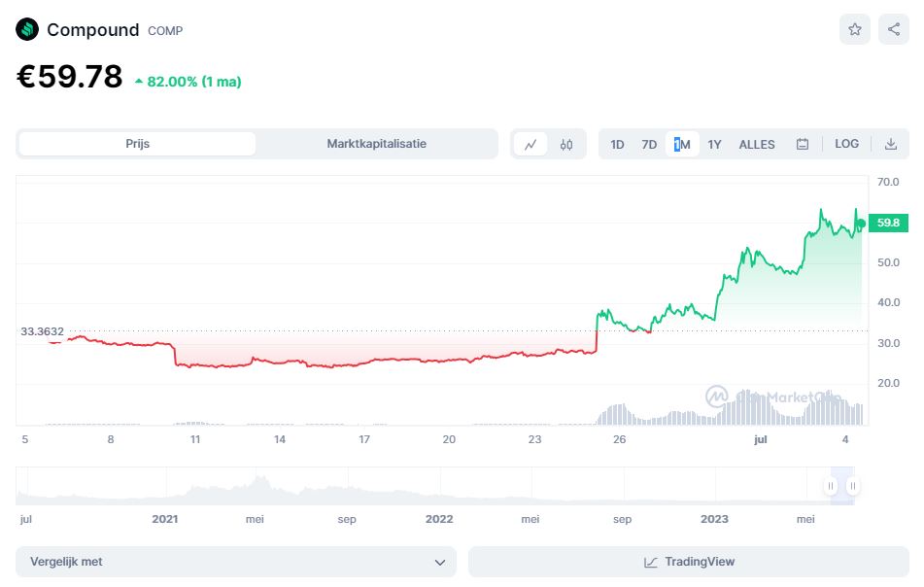
Task: Set chart range to 1D
Action: 617,145
